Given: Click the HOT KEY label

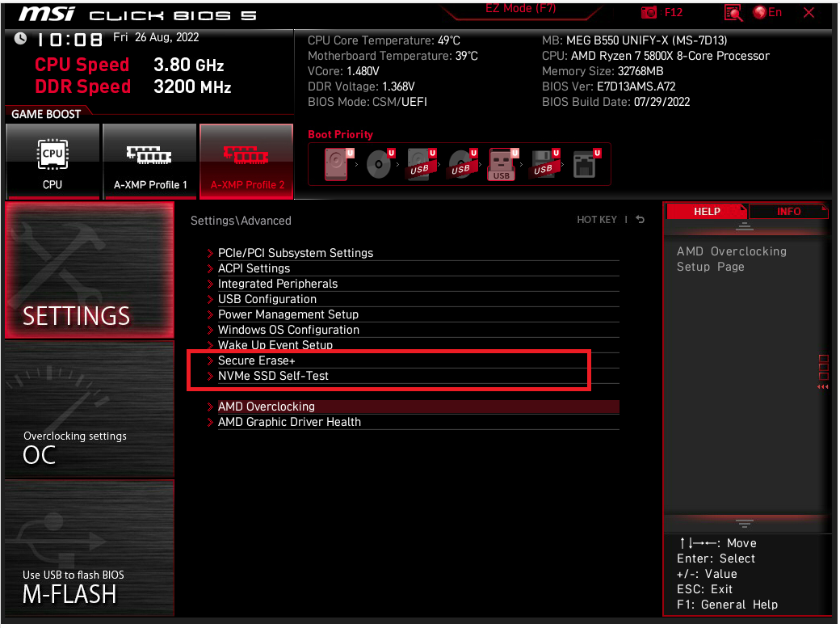Looking at the screenshot, I should click(597, 219).
